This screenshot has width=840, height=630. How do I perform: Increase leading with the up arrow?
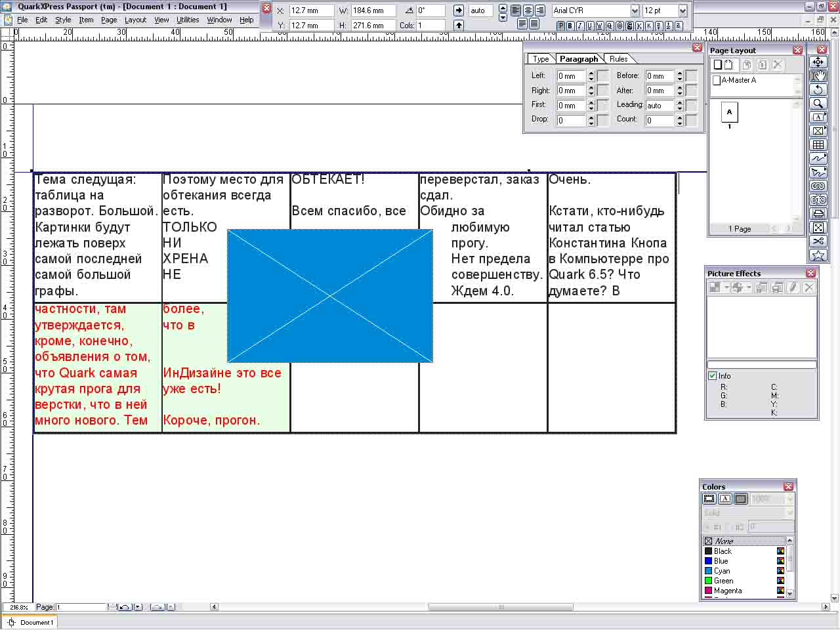[x=503, y=8]
